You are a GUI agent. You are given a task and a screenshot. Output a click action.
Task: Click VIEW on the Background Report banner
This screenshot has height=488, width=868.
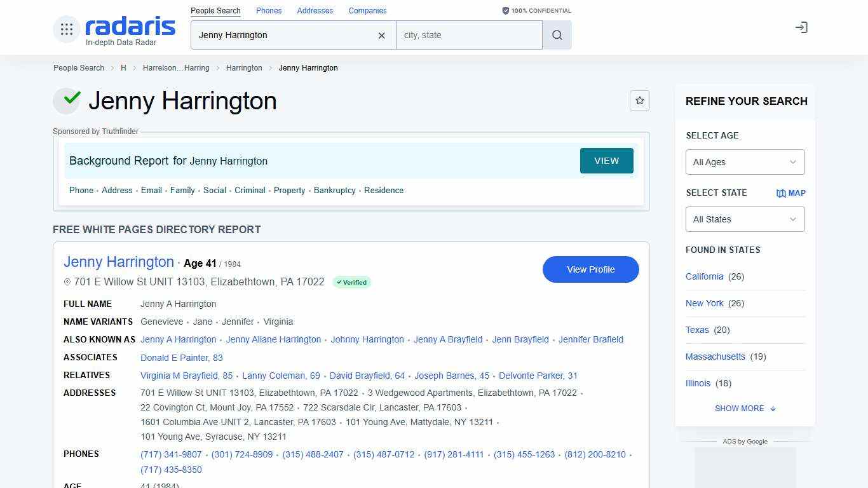point(606,161)
